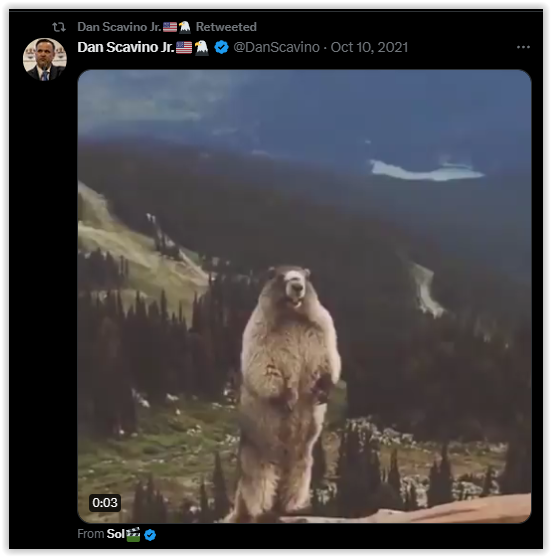Click the 0:03 video duration badge

click(105, 503)
